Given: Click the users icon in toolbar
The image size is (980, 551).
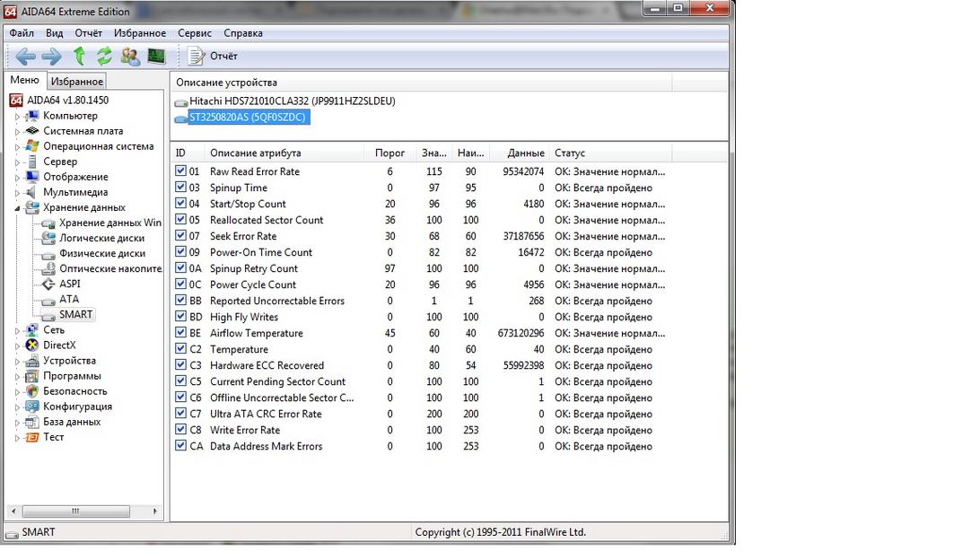Looking at the screenshot, I should pyautogui.click(x=131, y=57).
